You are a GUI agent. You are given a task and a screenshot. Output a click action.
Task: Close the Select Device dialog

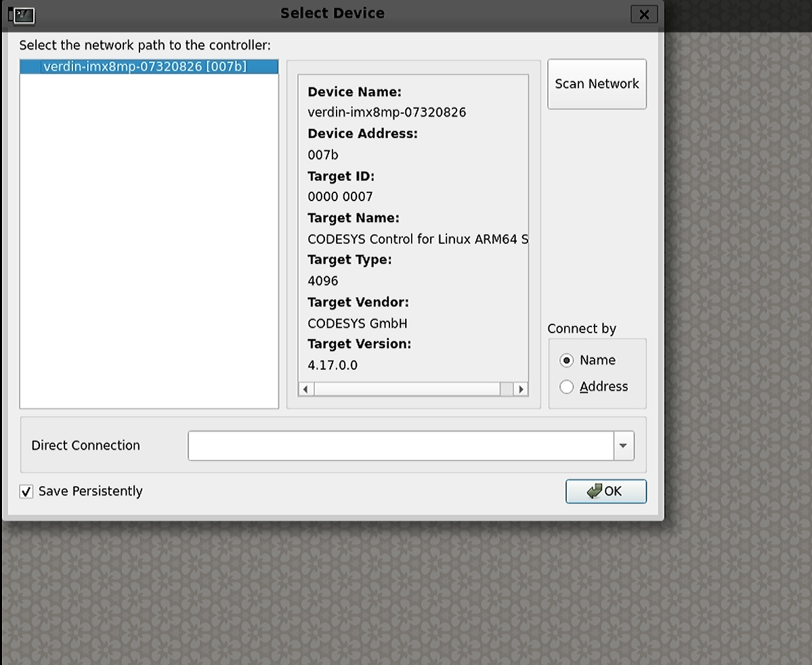pos(643,14)
